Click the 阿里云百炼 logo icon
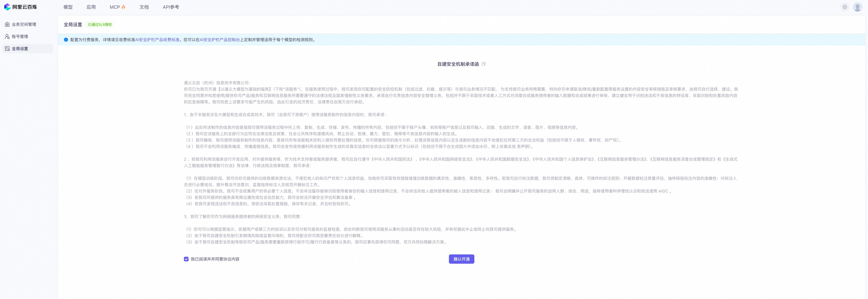 pos(7,7)
